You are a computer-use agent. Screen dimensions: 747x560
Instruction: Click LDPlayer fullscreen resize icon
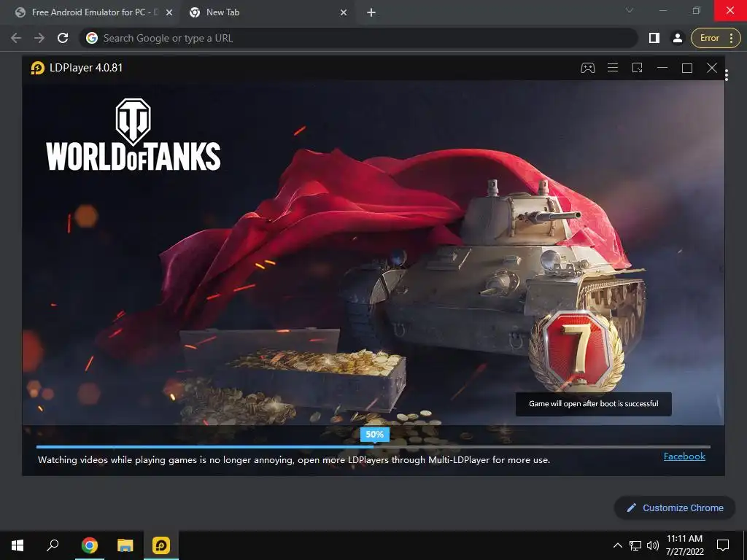[x=638, y=68]
